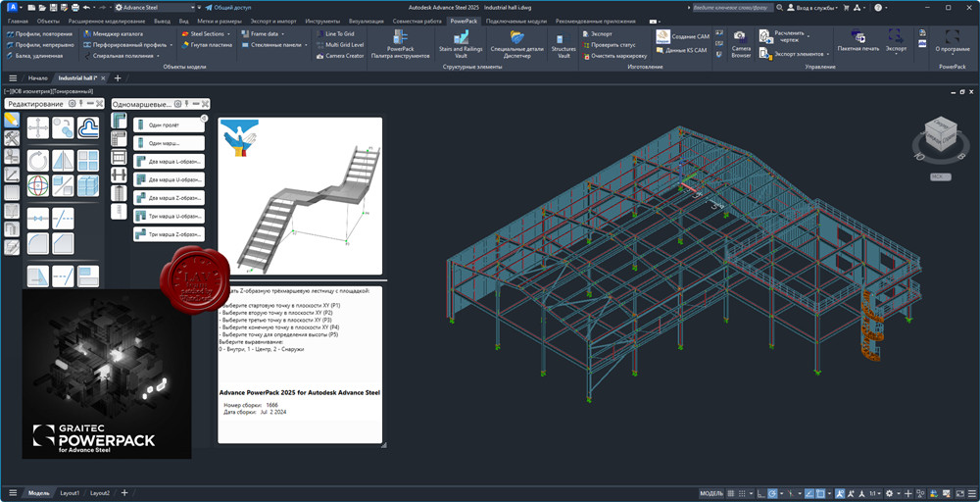Toggle grid display in status bar
Viewport: 980px width, 502px height.
pos(732,493)
